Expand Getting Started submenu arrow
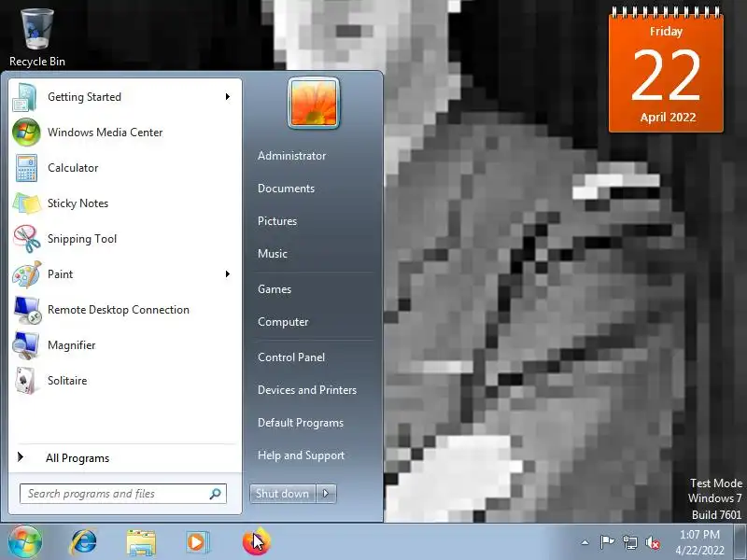 [x=228, y=97]
